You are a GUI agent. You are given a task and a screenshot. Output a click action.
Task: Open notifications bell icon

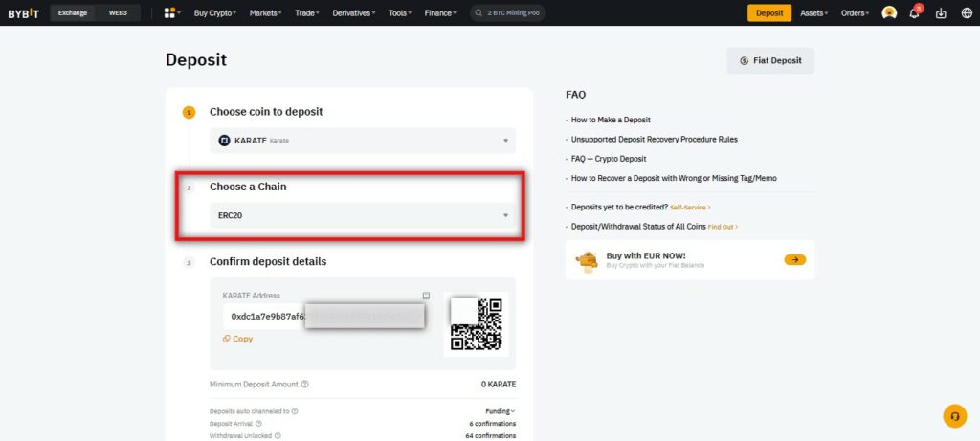(x=914, y=13)
